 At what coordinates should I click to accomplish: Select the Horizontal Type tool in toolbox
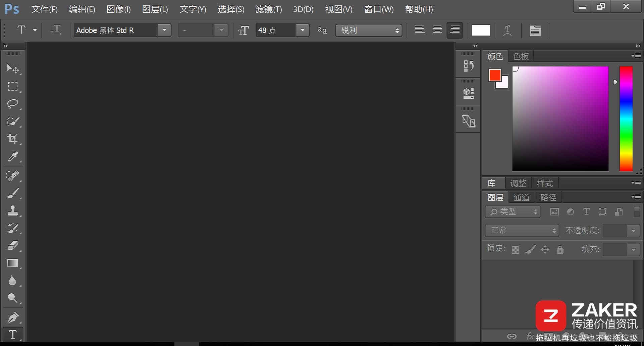pyautogui.click(x=13, y=335)
